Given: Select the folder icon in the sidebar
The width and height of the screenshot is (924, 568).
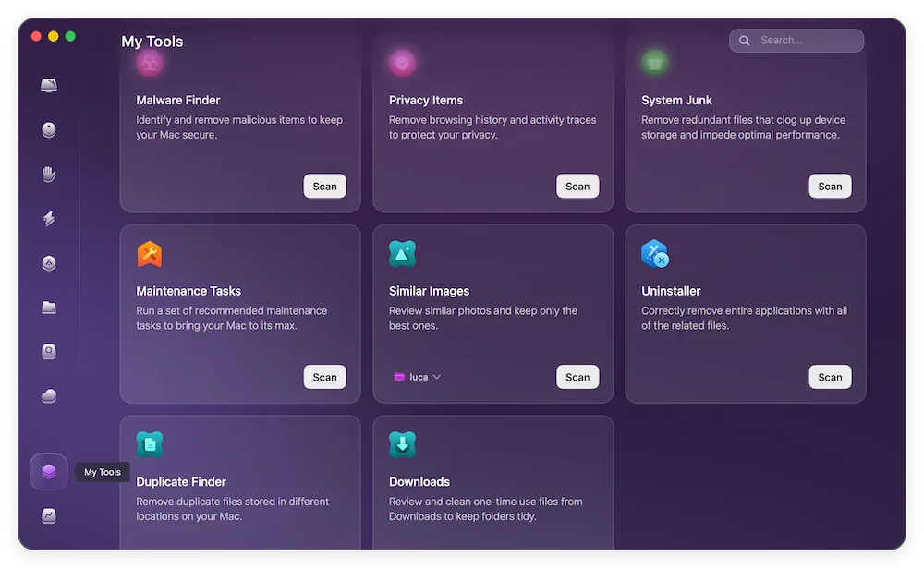Looking at the screenshot, I should point(49,307).
